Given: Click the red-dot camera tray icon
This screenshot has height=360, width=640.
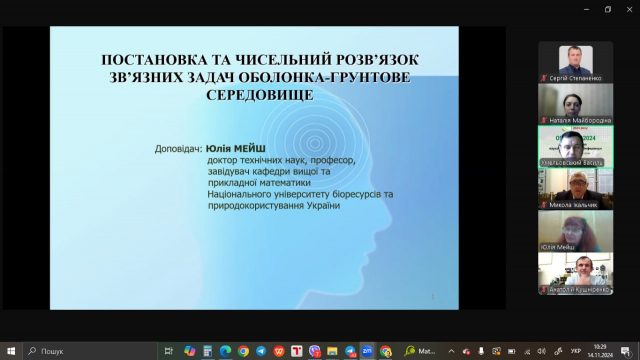Looking at the screenshot, I should pyautogui.click(x=466, y=351).
